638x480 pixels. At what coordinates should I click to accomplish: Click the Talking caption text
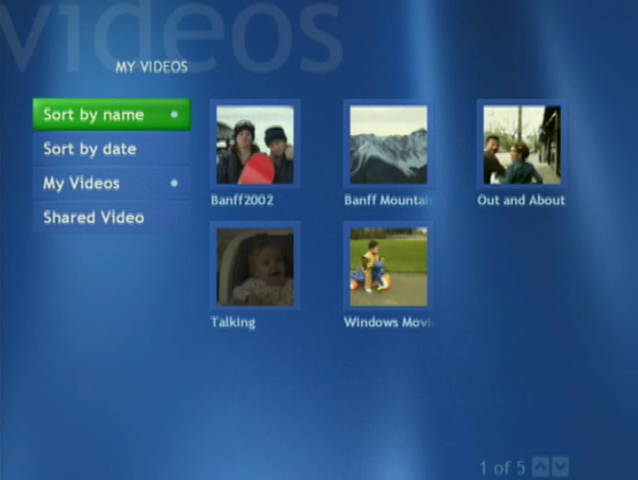tap(233, 322)
